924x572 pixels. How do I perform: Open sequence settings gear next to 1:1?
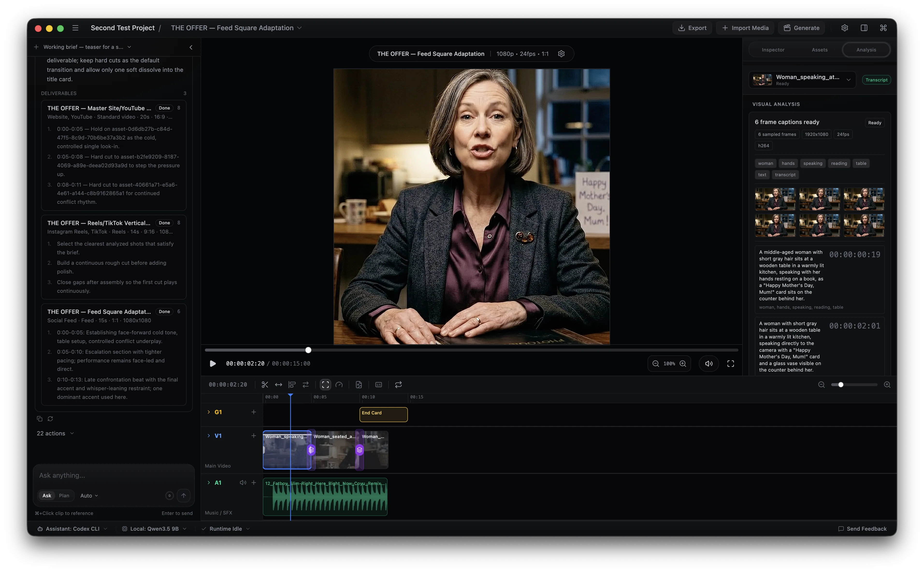562,54
